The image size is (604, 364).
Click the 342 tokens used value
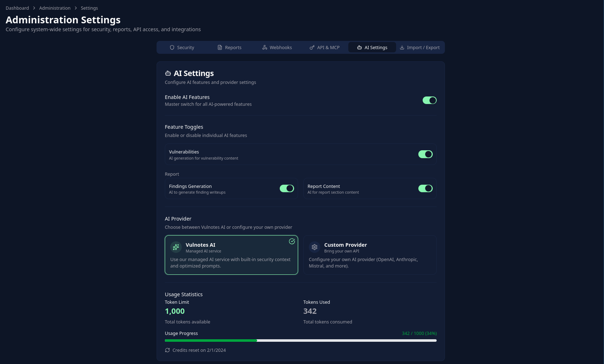click(310, 311)
